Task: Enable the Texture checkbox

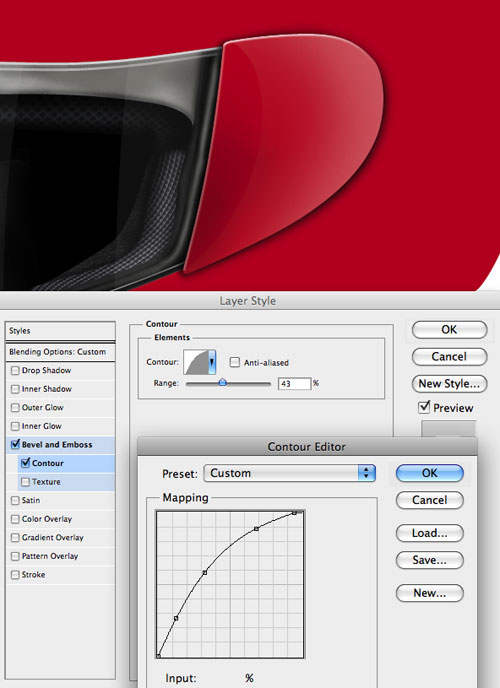Action: (25, 482)
